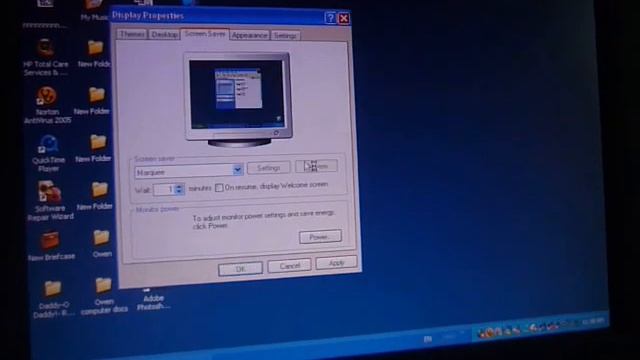Viewport: 640px width, 360px height.
Task: Switch to the Themes tab
Action: pos(132,34)
